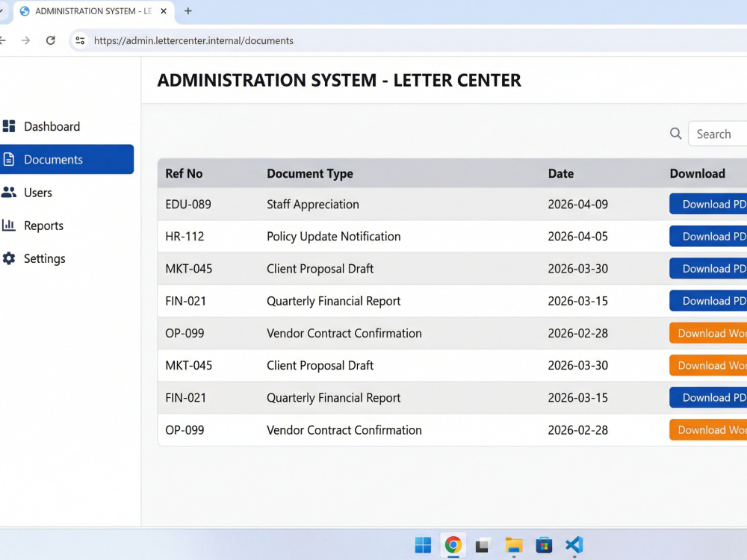Open the Dashboard icon in sidebar
Viewport: 747px width, 560px height.
pos(9,126)
